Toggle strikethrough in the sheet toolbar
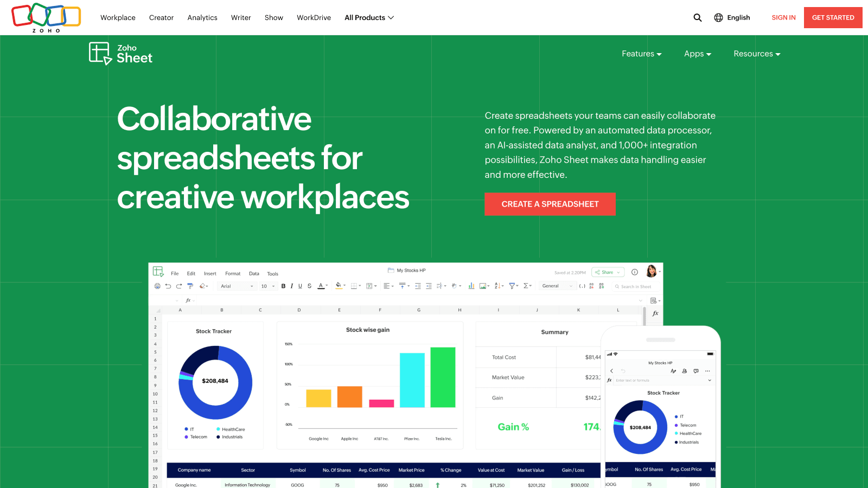 pos(309,286)
